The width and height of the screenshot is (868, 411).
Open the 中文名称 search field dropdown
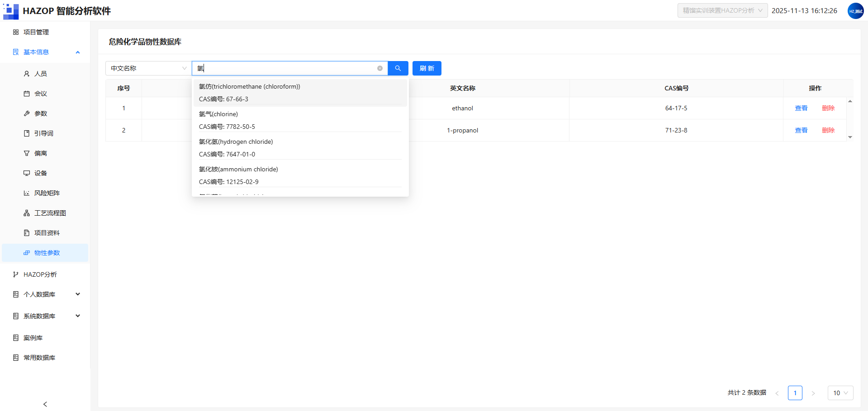point(148,68)
